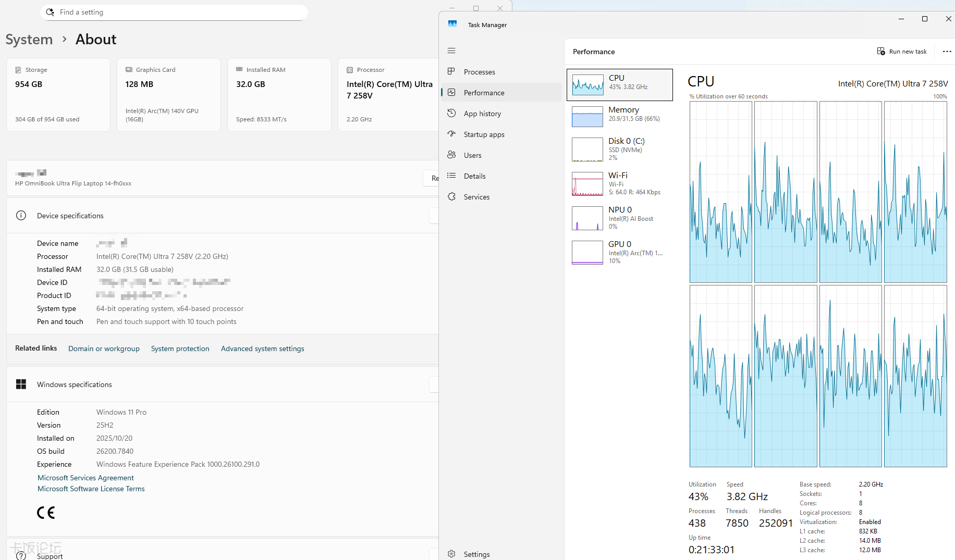Viewport: 955px width, 560px height.
Task: Open Advanced system settings link
Action: [x=262, y=349]
